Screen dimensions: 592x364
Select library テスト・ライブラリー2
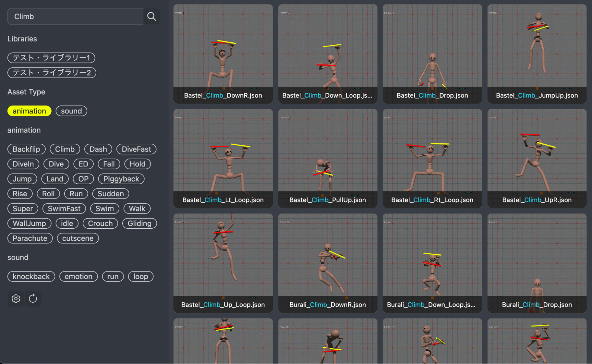coord(52,73)
